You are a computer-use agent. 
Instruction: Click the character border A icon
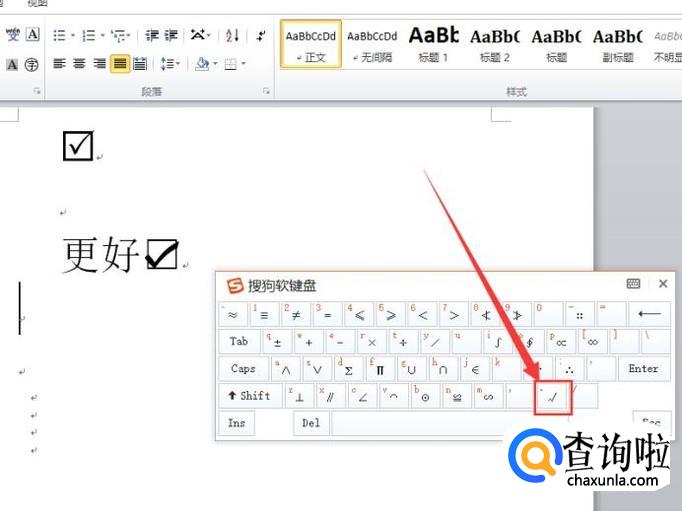(x=33, y=34)
